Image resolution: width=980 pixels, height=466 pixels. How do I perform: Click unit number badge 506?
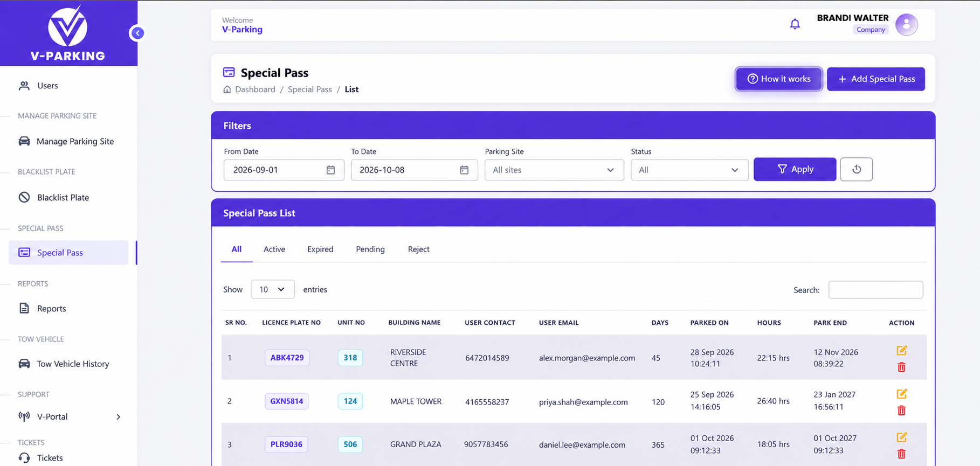(x=350, y=444)
